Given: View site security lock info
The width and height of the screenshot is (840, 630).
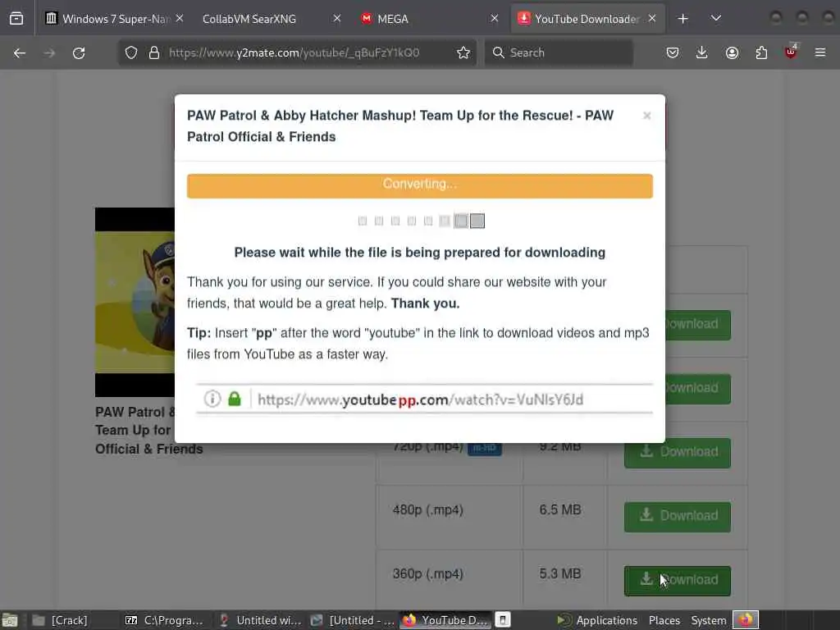Looking at the screenshot, I should (154, 52).
